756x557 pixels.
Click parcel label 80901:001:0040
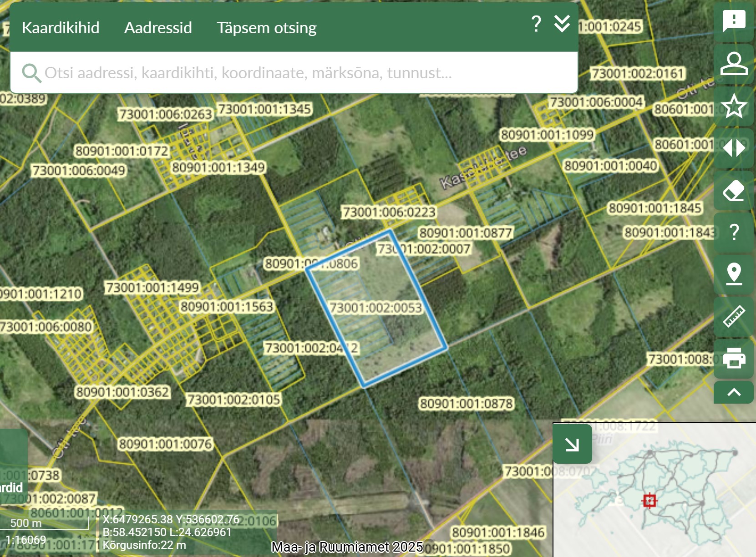tap(611, 166)
